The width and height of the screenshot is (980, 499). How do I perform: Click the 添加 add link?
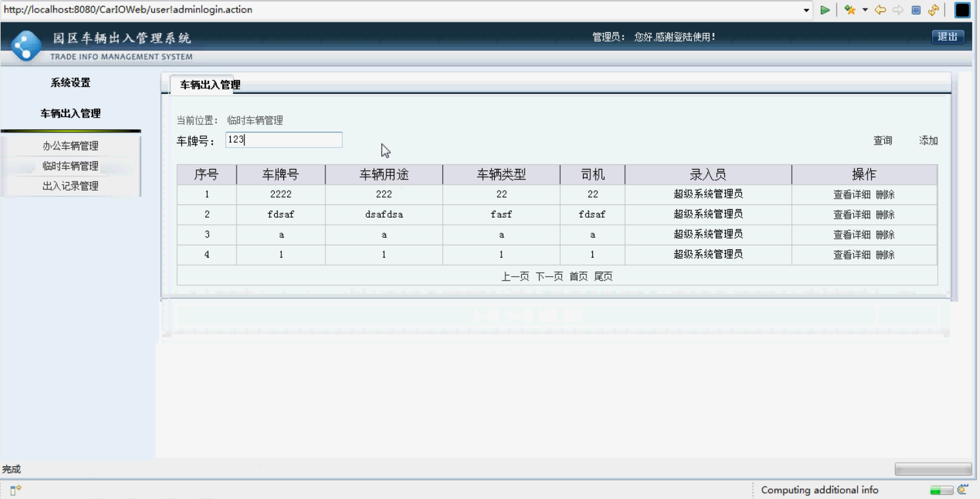929,141
